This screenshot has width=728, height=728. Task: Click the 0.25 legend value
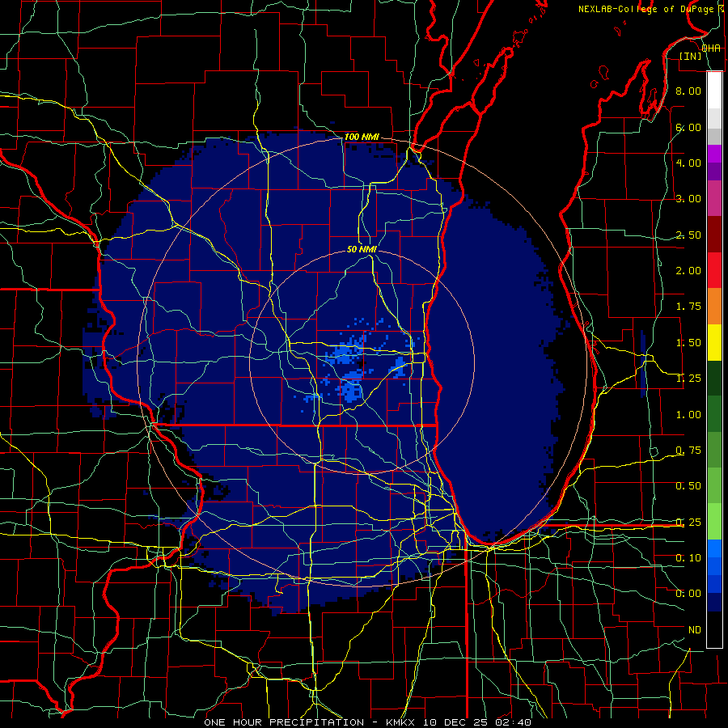coord(688,523)
